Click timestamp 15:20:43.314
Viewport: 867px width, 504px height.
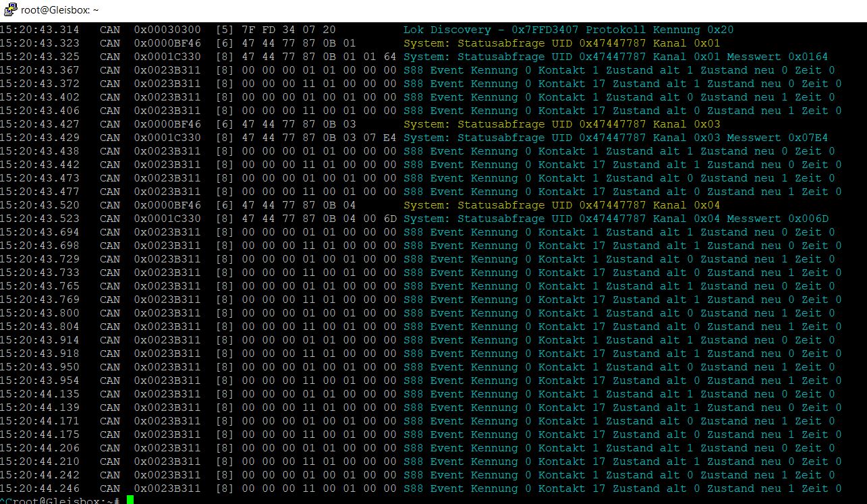pos(40,30)
